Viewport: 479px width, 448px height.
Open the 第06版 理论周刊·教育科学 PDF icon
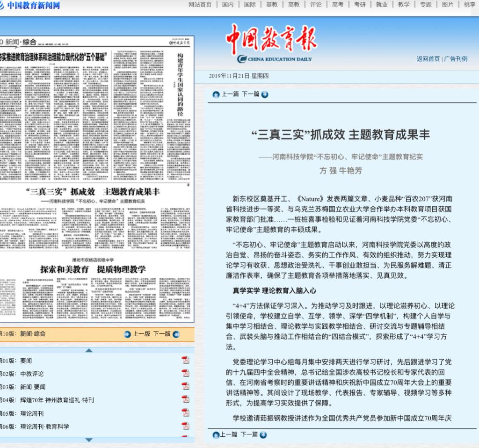click(x=185, y=426)
